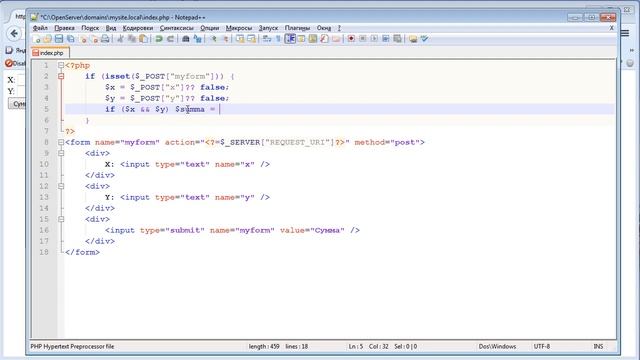Screen dimensions: 640x360
Task: Toggle show all characters icon
Action: click(278, 39)
